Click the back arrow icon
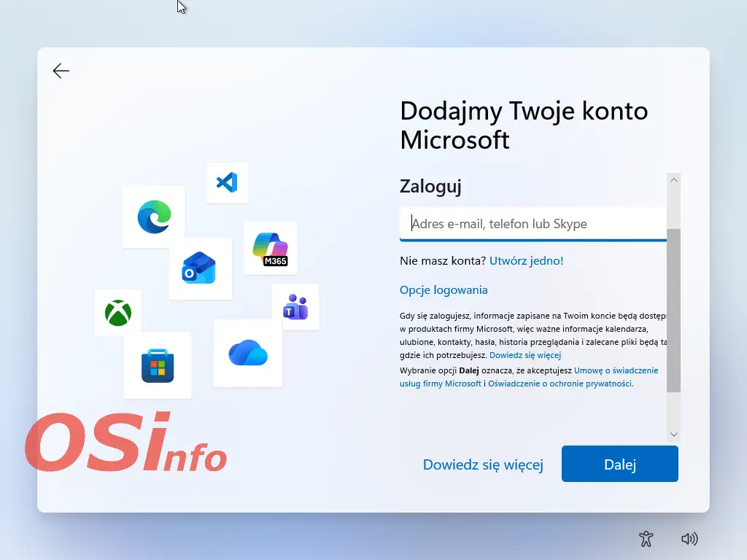The height and width of the screenshot is (560, 747). tap(61, 71)
